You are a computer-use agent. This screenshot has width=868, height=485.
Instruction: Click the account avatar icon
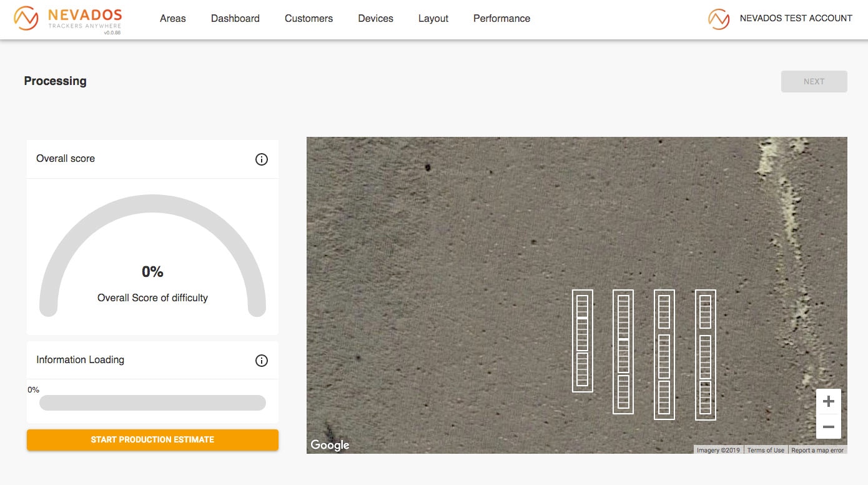tap(719, 19)
